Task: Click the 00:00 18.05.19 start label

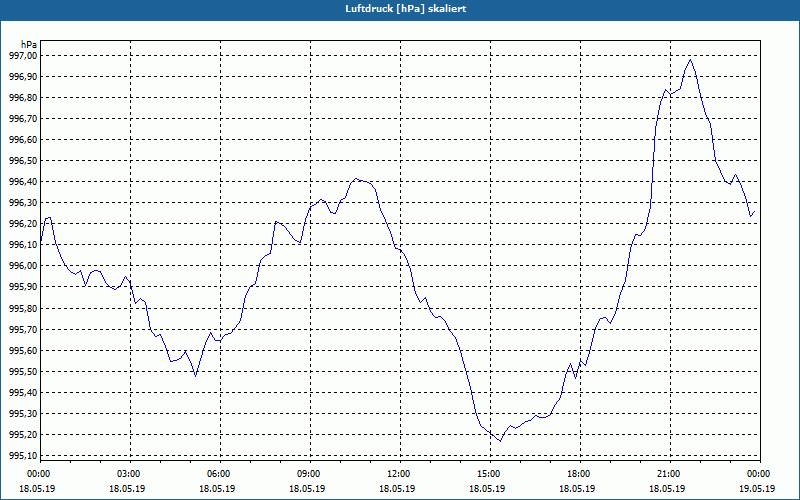Action: click(x=37, y=481)
